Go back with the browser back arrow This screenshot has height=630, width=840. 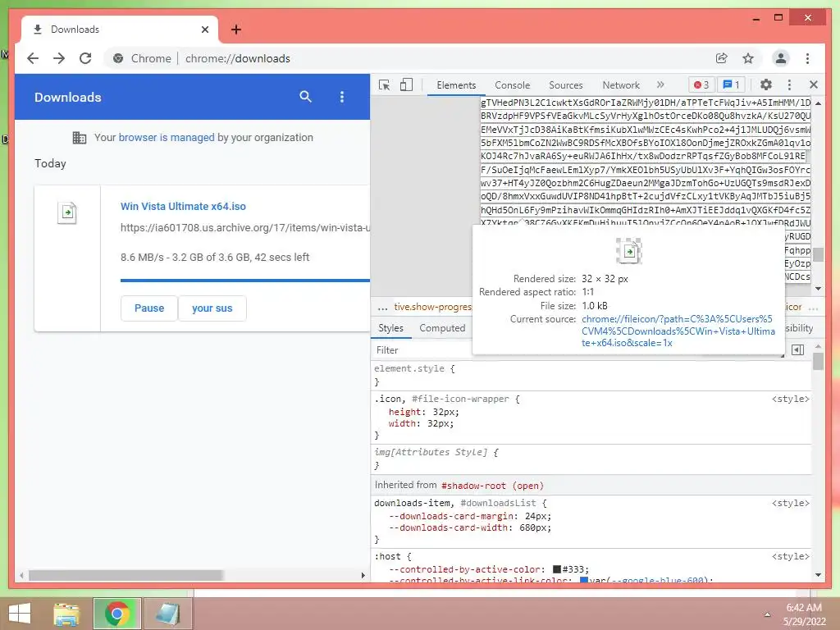point(33,58)
